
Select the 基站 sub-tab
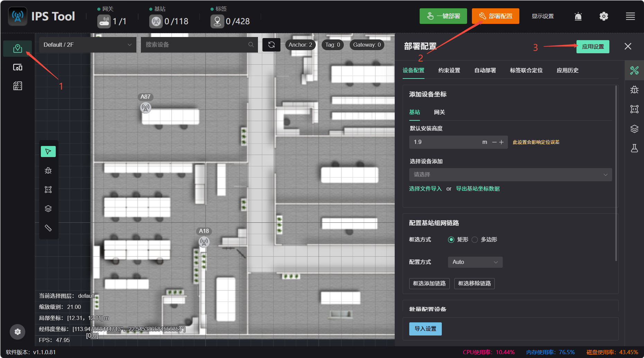414,112
